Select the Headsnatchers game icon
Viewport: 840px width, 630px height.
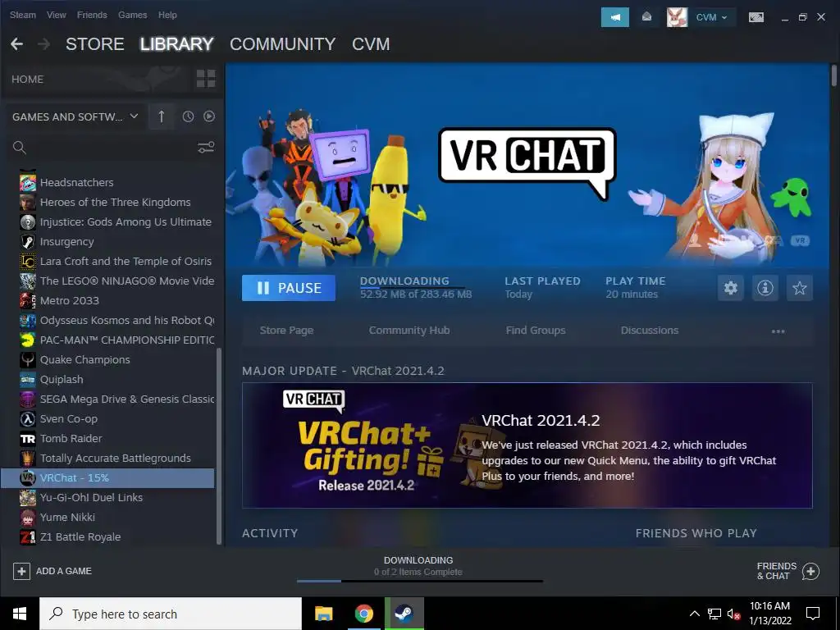pyautogui.click(x=28, y=183)
